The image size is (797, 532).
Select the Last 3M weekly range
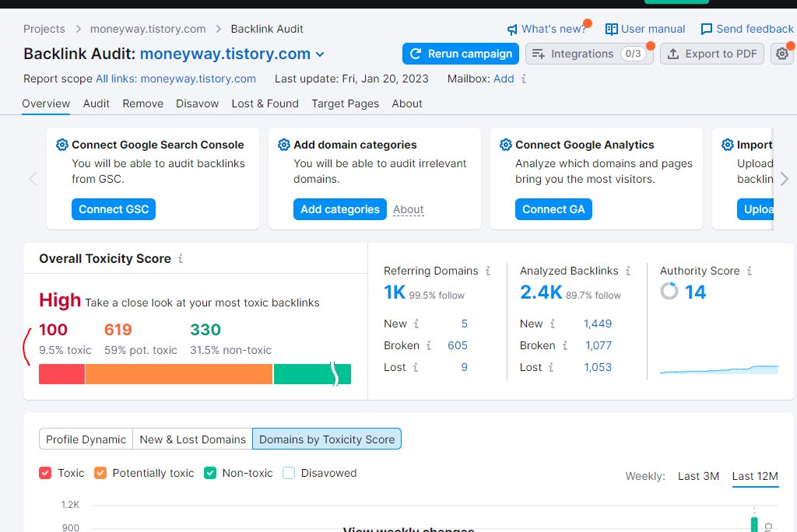click(x=698, y=476)
